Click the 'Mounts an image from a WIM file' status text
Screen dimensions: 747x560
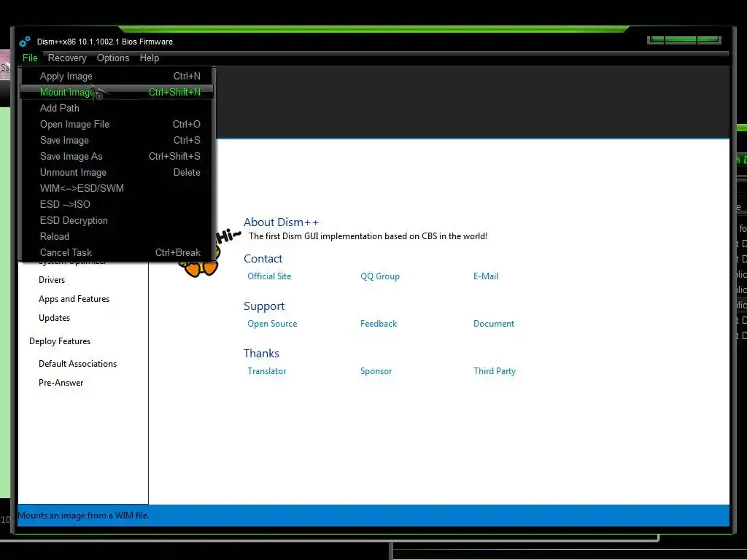(x=83, y=516)
